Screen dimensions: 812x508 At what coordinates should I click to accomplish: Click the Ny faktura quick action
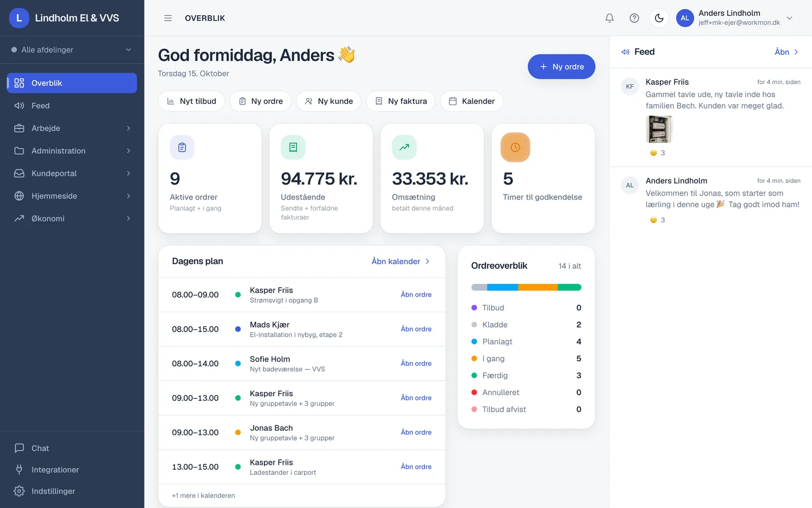(x=400, y=101)
